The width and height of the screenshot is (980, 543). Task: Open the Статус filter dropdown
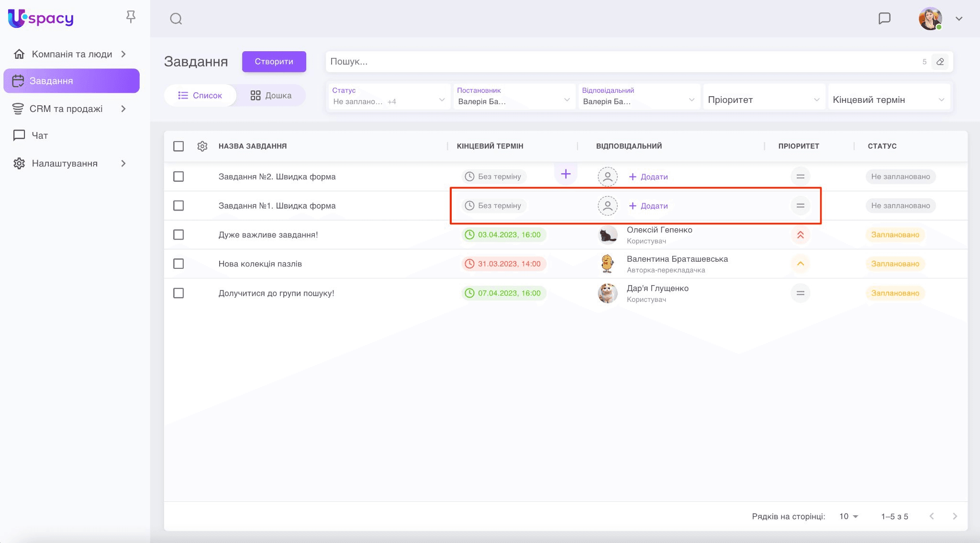coord(389,97)
